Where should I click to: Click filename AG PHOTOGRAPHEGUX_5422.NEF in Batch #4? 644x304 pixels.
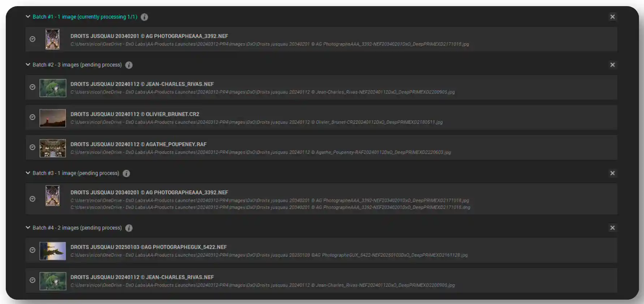click(x=149, y=247)
